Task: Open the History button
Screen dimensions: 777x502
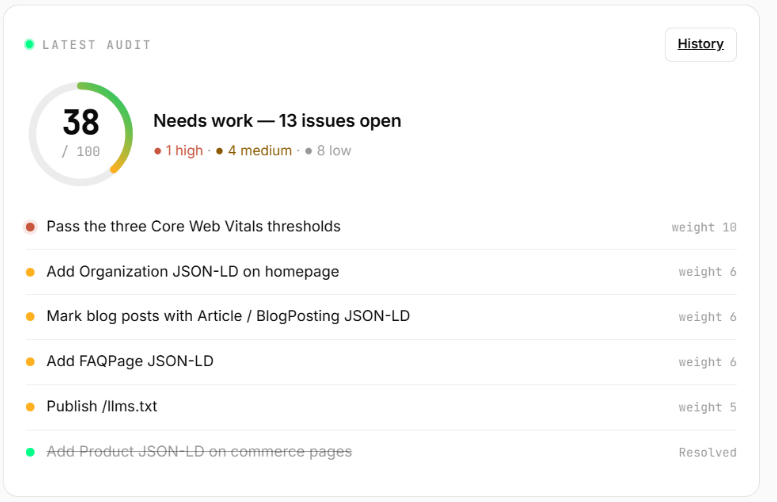Action: (x=700, y=45)
